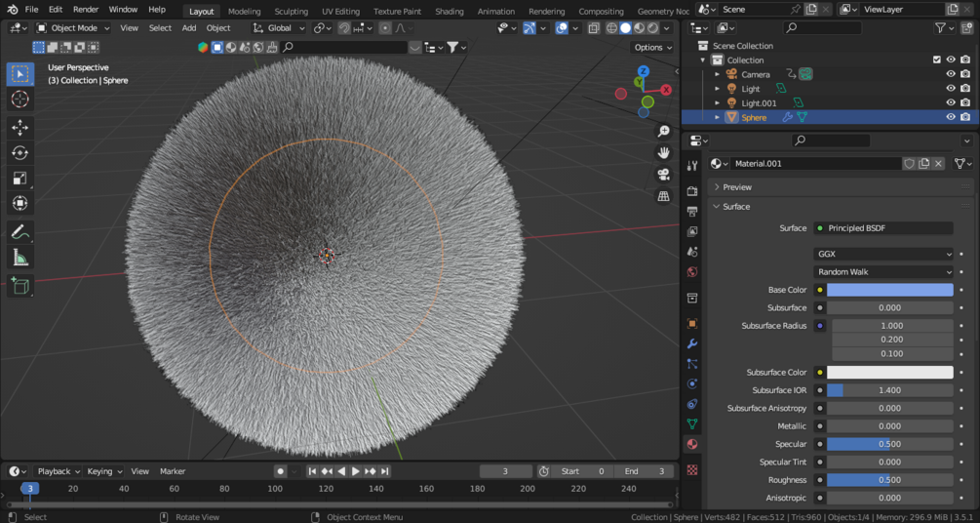Screen dimensions: 980x523
Task: Select the Select Box tool
Action: click(20, 74)
